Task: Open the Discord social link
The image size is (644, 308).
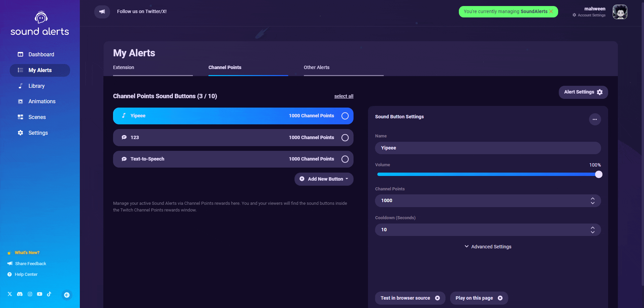Action: pos(20,294)
